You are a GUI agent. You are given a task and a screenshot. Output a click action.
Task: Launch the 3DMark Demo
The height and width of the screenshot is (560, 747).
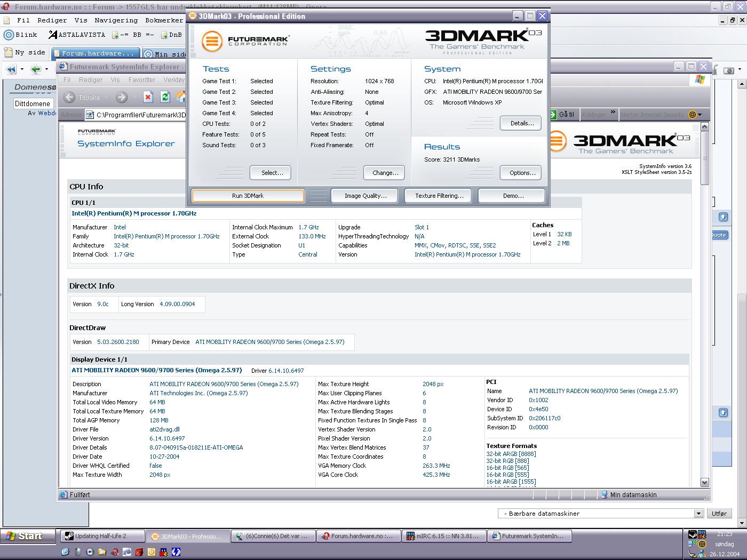[x=512, y=196]
